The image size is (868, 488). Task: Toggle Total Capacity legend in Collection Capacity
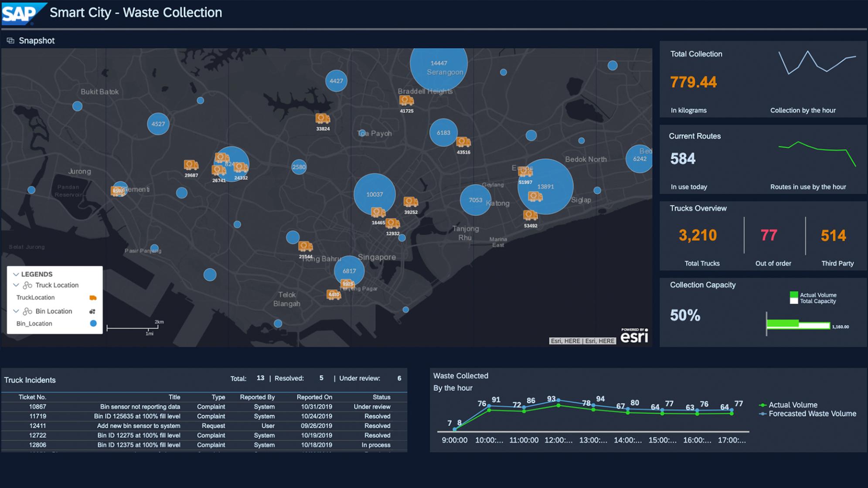[x=813, y=301]
